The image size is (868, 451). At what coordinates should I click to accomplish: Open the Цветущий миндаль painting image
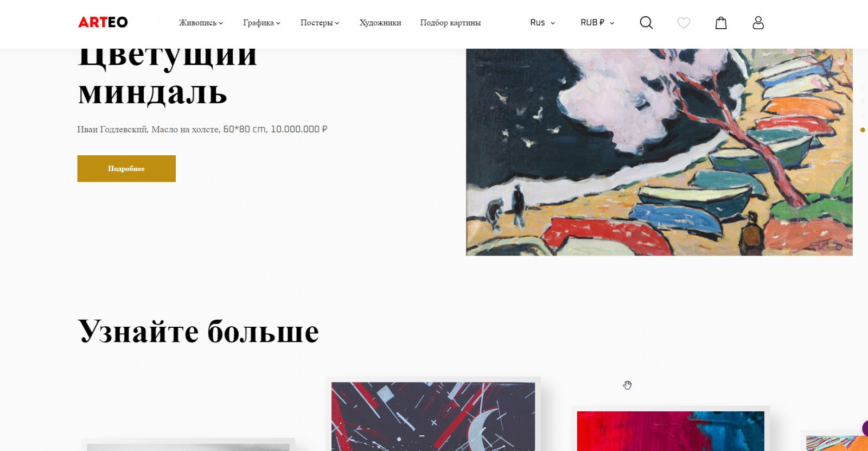click(659, 153)
